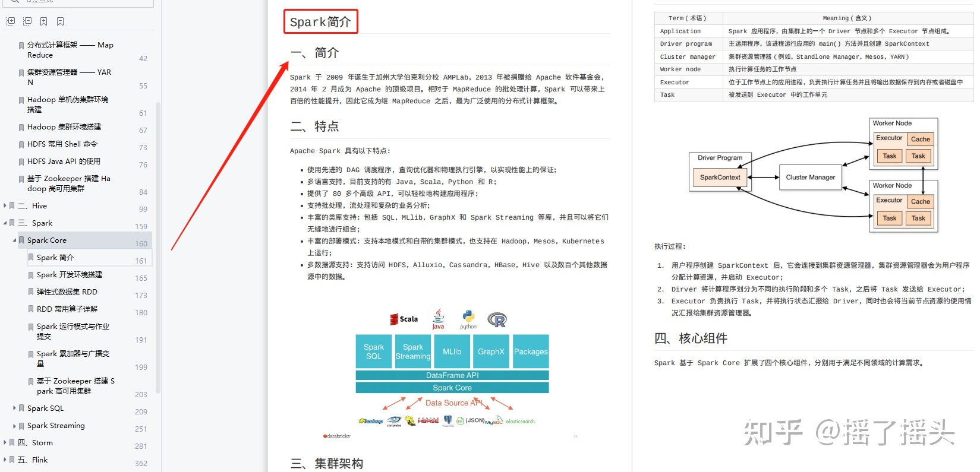Click the SparkContext box in architecture diagram

(720, 177)
